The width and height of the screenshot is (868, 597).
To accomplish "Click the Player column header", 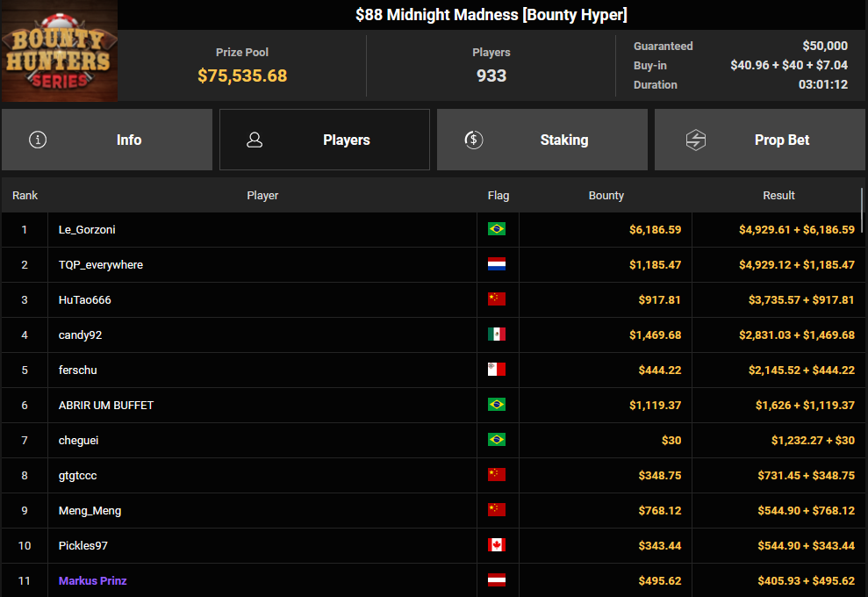I will click(262, 196).
